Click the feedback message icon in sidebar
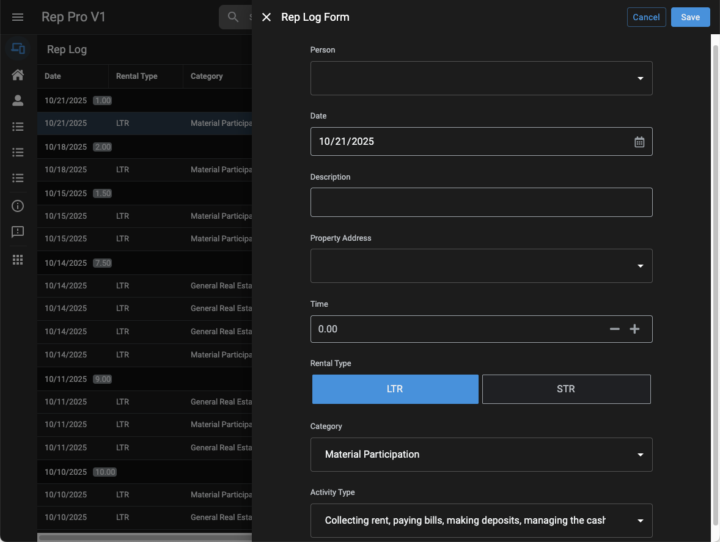The image size is (720, 542). point(17,232)
